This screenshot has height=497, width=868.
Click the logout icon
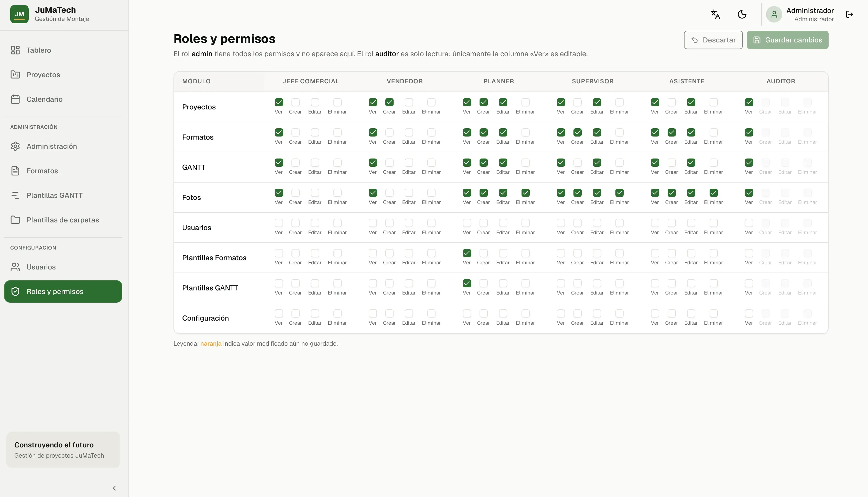[849, 14]
